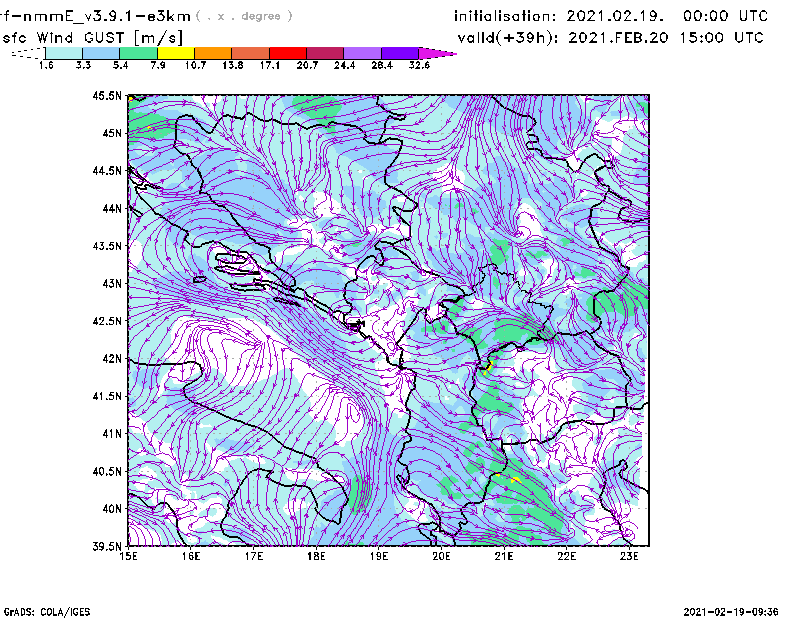800x618 pixels.
Task: Click the 40.5N latitude label
Action: (x=107, y=472)
